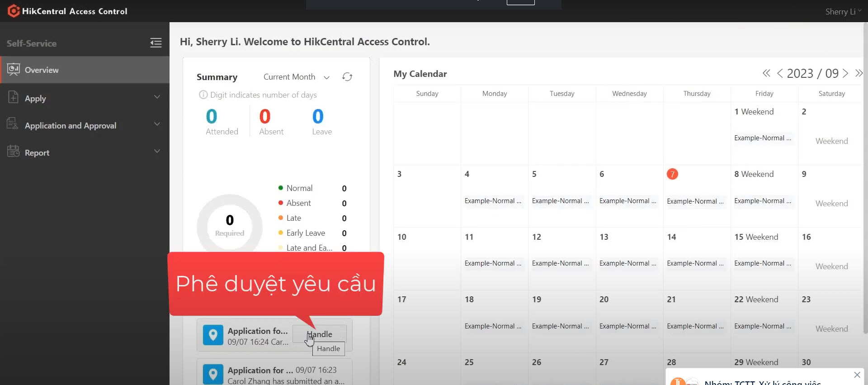The height and width of the screenshot is (385, 868).
Task: Click location icon of first application card
Action: 213,335
